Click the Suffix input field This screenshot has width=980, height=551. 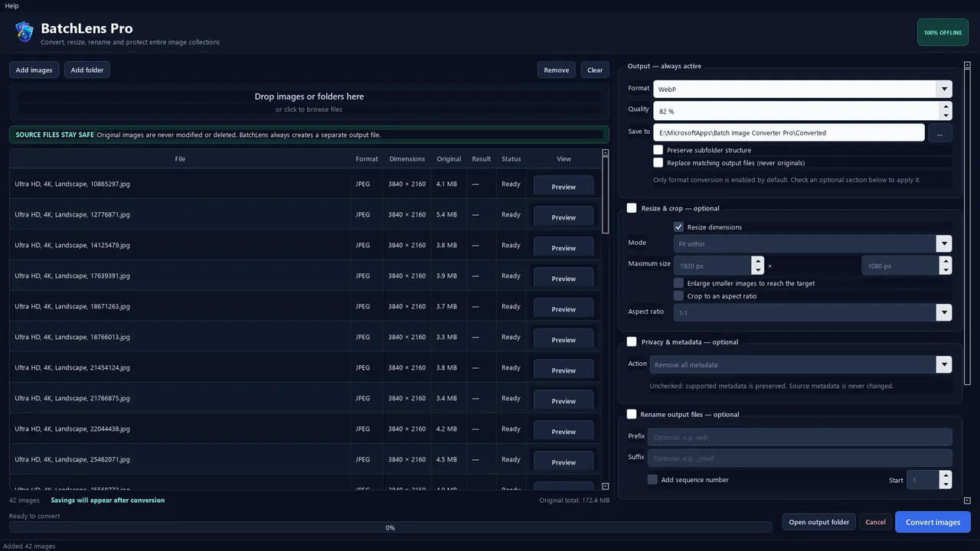800,458
